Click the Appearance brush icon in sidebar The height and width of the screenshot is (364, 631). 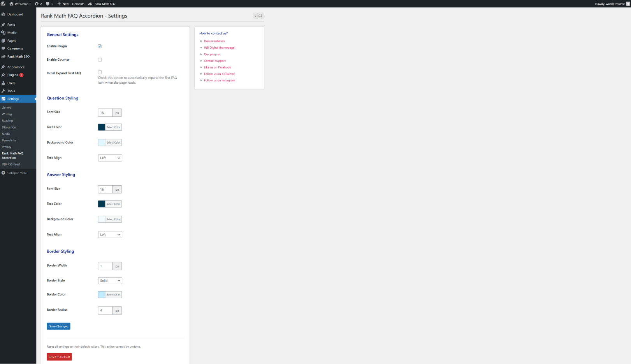tap(4, 67)
